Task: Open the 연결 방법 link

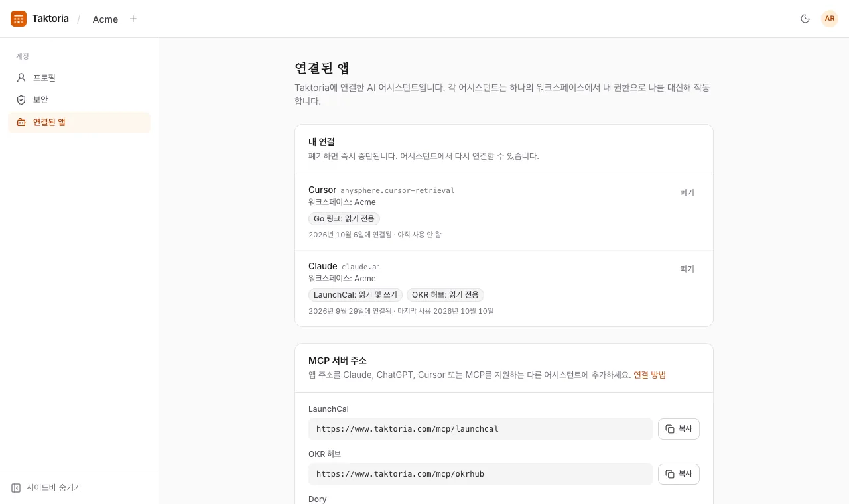Action: (x=649, y=375)
